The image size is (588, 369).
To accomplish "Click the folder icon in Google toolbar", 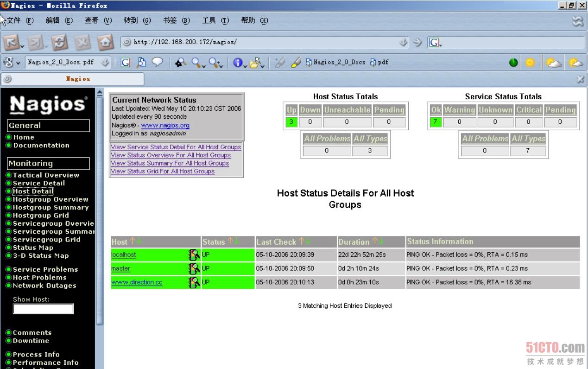I will click(x=255, y=62).
